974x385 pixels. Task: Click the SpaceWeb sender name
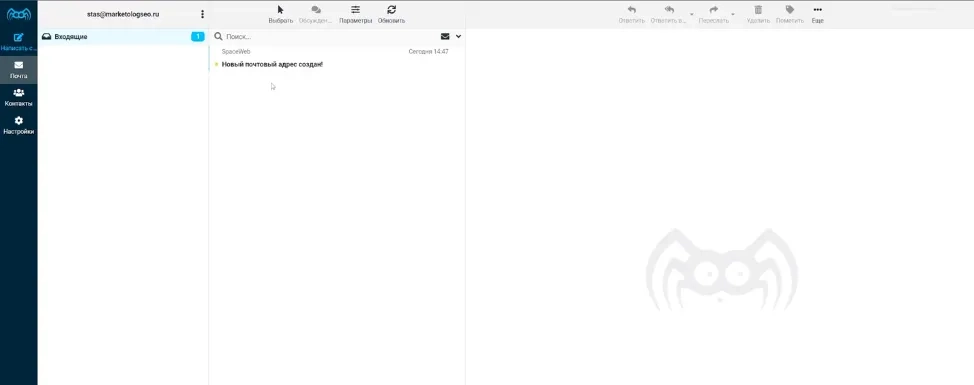pos(236,52)
